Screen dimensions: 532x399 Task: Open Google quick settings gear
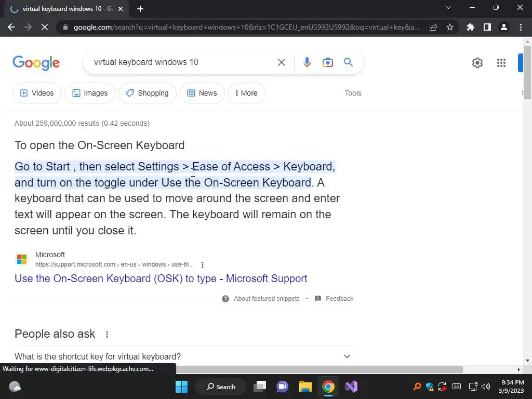pyautogui.click(x=477, y=63)
